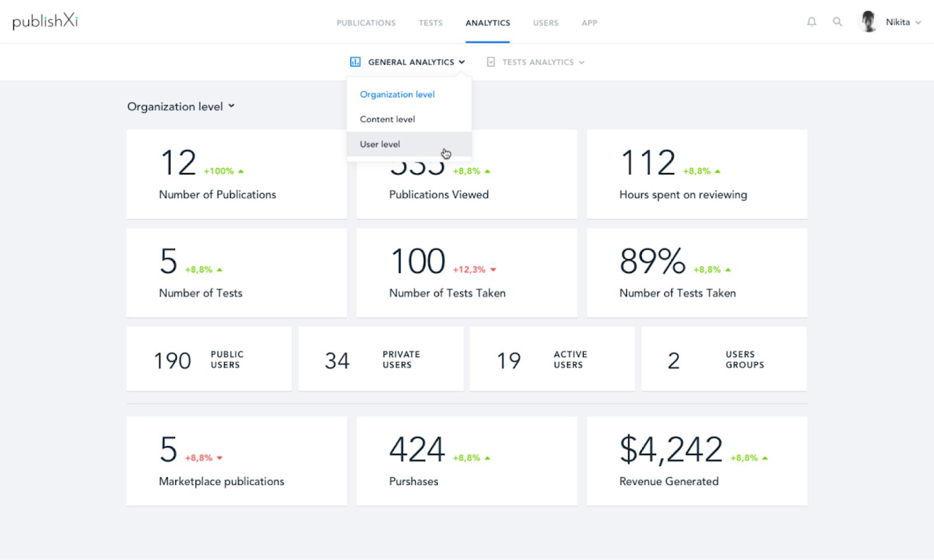934x560 pixels.
Task: Click the checklist icon beside Tests Analytics
Action: 491,62
